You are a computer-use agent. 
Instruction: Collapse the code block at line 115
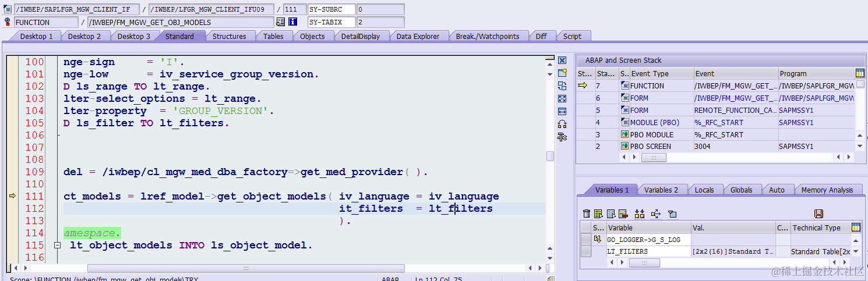pyautogui.click(x=57, y=246)
